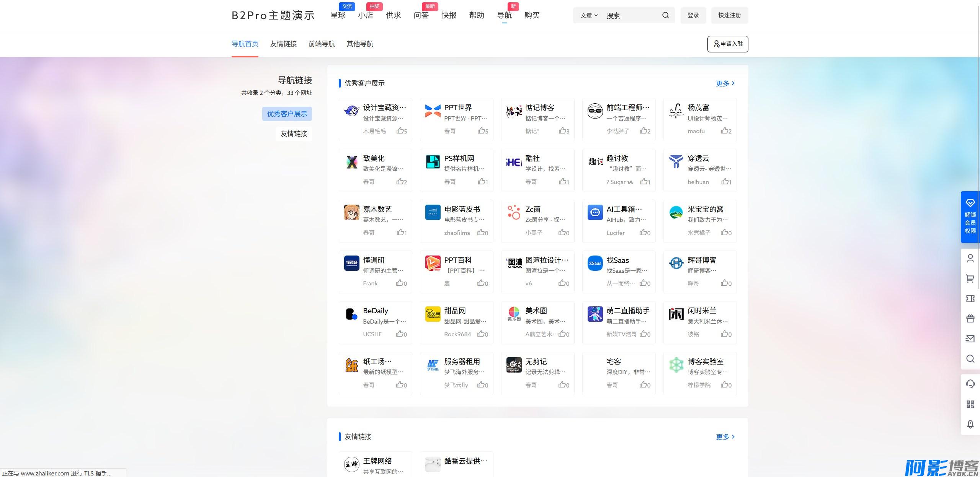Viewport: 980px width, 477px height.
Task: Click the notification bell sidebar icon
Action: coord(970,424)
